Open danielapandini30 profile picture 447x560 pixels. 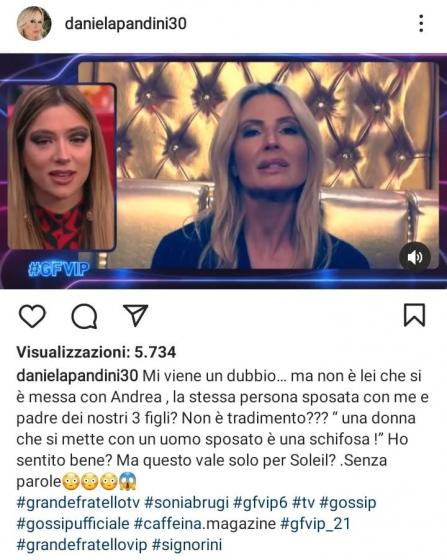(34, 24)
